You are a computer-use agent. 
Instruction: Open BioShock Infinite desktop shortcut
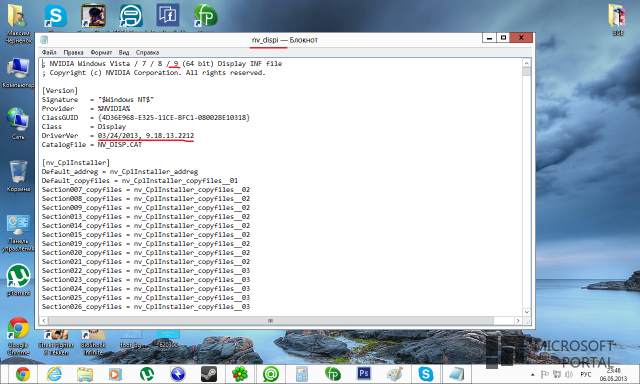coord(93,343)
